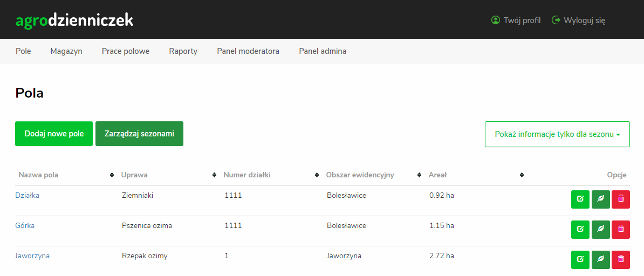Image resolution: width=644 pixels, height=276 pixels.
Task: Sort table by Uprawa column arrows
Action: click(x=214, y=175)
